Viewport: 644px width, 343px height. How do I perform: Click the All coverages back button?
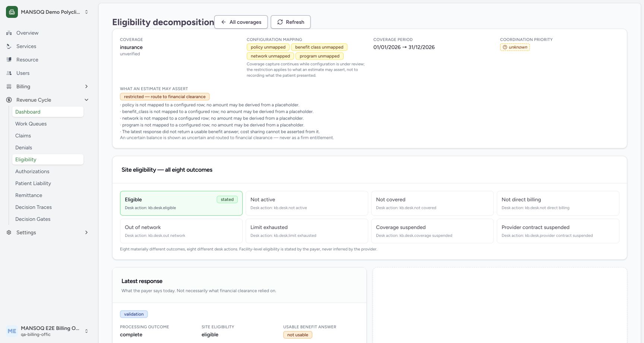pos(241,22)
